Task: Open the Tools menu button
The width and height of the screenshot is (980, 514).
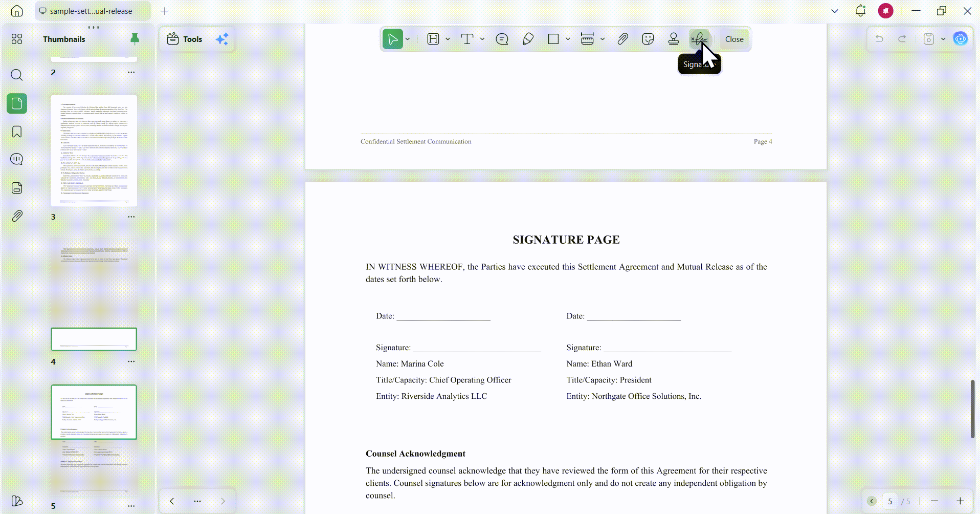Action: 185,39
